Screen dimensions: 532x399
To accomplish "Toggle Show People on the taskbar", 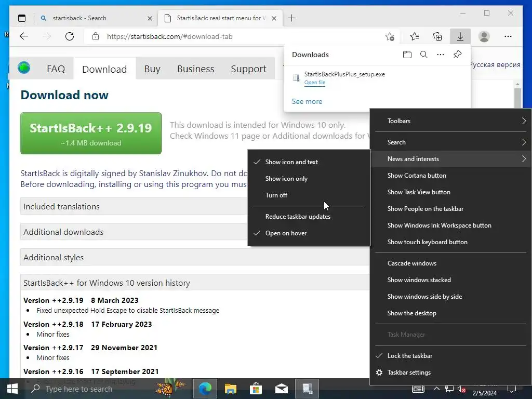I will tap(450, 209).
